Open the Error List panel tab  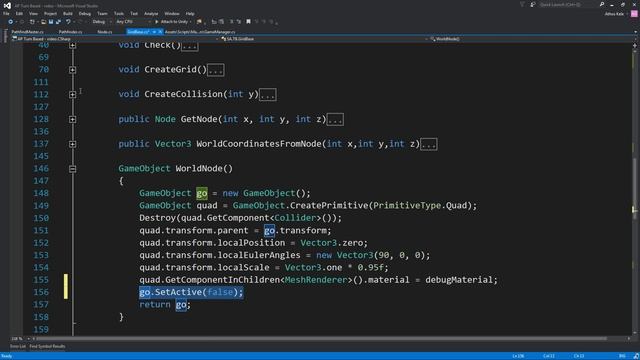[x=18, y=347]
